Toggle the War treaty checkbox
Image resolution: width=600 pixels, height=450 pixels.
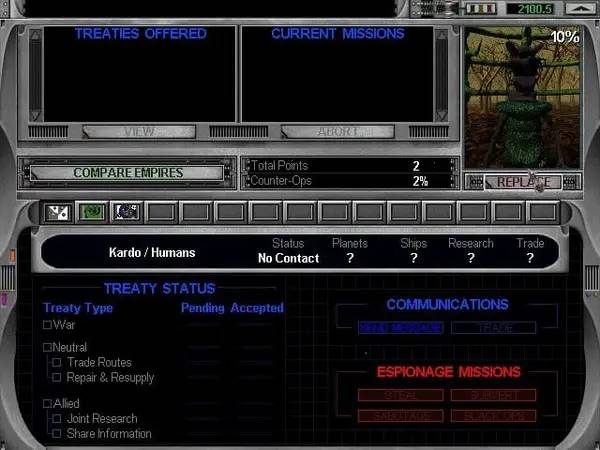click(x=47, y=325)
